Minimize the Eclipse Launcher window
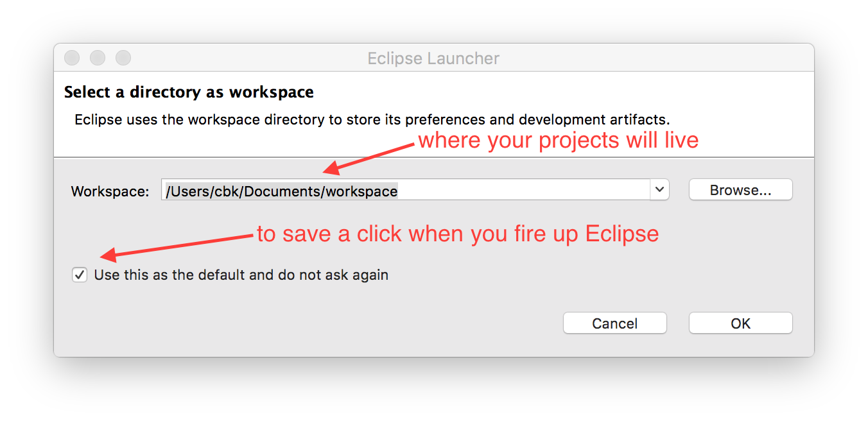 click(x=98, y=58)
